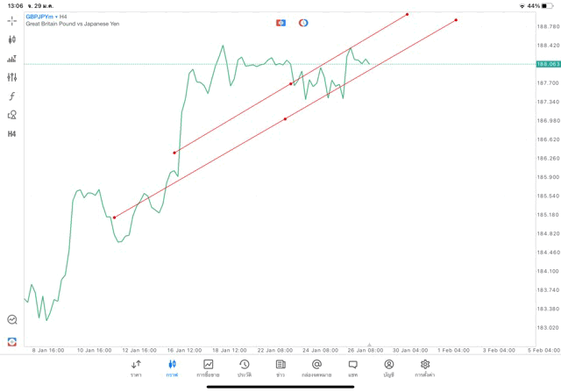
Task: Change chart type using candlestick icon
Action: pos(12,39)
